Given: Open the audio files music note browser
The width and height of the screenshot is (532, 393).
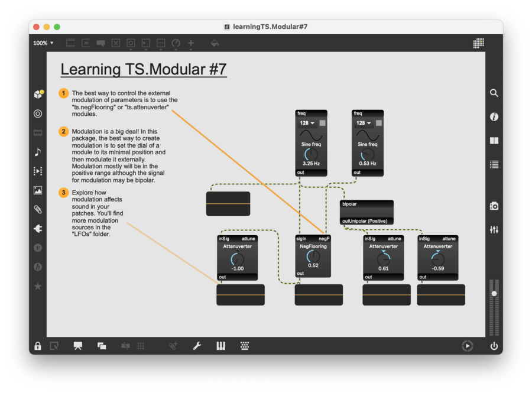Looking at the screenshot, I should [38, 152].
